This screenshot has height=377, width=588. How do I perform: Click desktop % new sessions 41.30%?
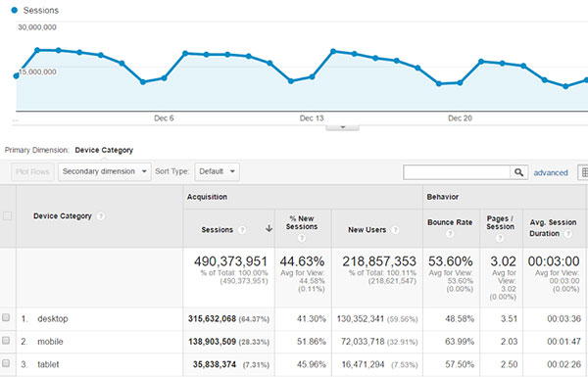click(x=312, y=319)
